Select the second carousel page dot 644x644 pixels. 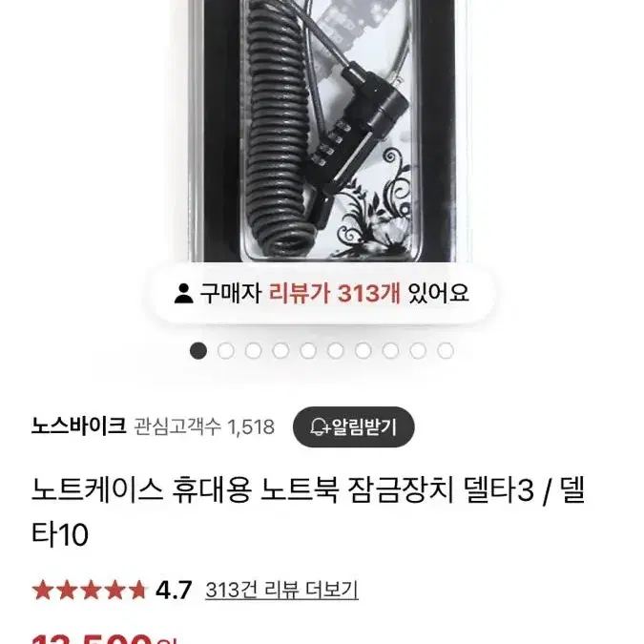point(226,351)
